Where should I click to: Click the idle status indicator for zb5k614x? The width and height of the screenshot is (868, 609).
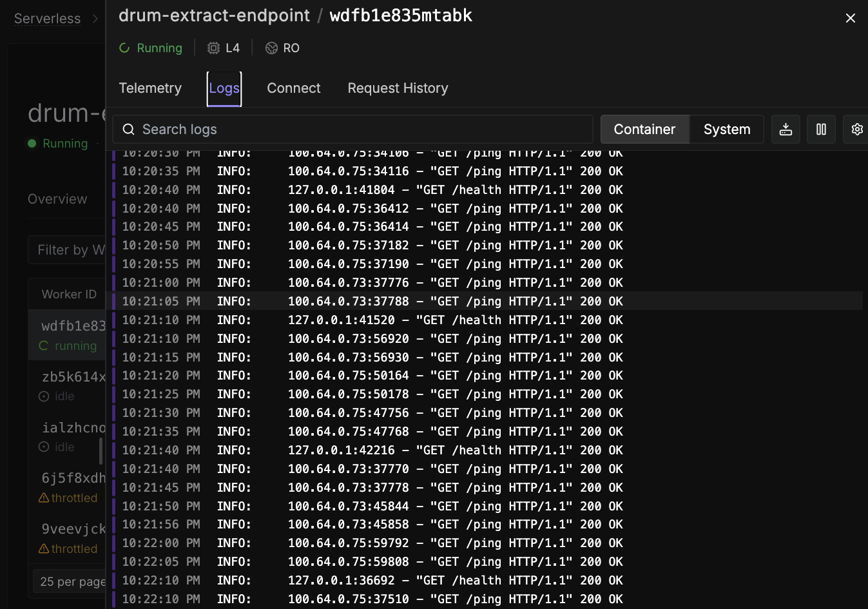pyautogui.click(x=44, y=396)
